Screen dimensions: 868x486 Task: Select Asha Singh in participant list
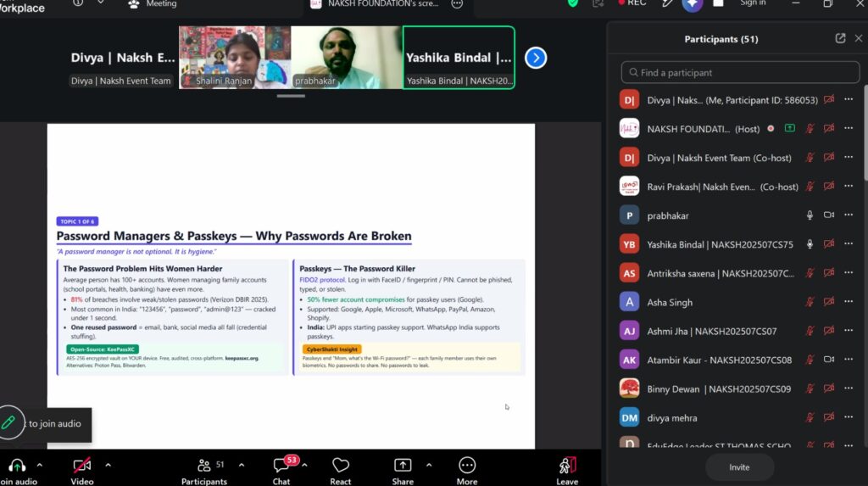coord(739,302)
